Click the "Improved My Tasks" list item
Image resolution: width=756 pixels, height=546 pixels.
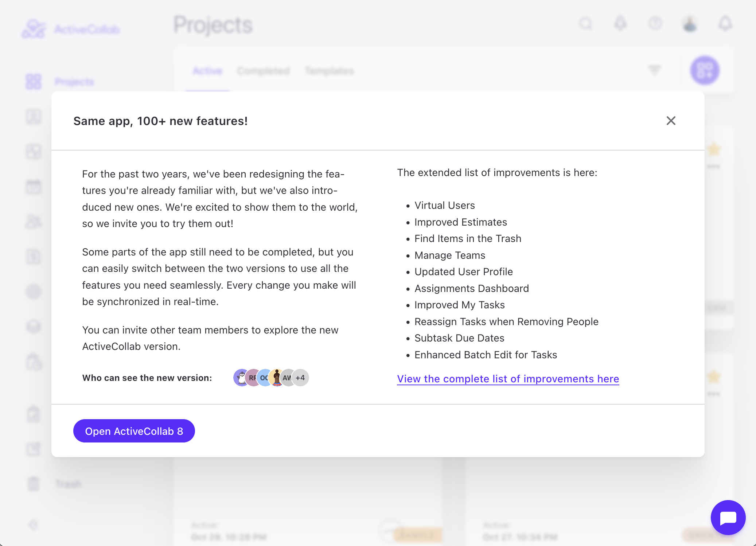click(x=460, y=305)
